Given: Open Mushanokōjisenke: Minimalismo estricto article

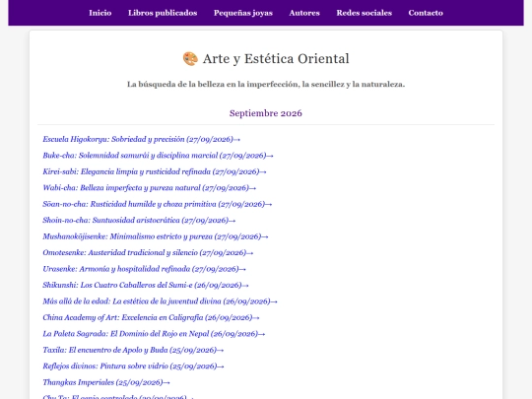Looking at the screenshot, I should 156,236.
